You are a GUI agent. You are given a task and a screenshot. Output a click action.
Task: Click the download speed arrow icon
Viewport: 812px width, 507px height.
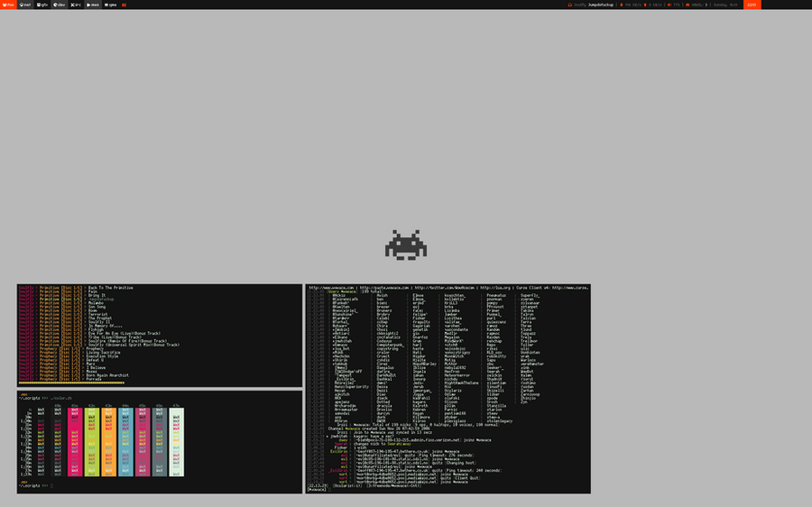[x=622, y=5]
